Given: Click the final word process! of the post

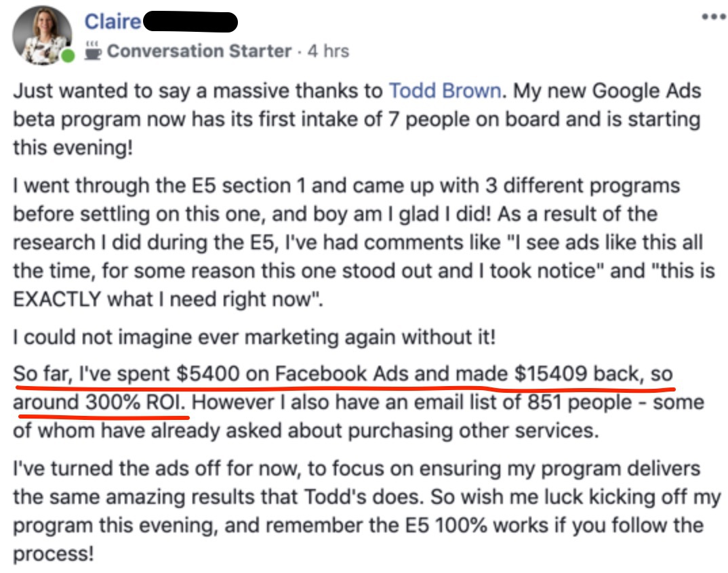Looking at the screenshot, I should click(x=54, y=553).
